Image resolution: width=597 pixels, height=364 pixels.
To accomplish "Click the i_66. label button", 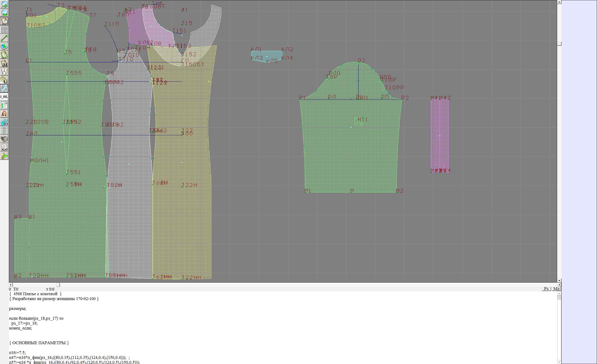I will coord(4,97).
